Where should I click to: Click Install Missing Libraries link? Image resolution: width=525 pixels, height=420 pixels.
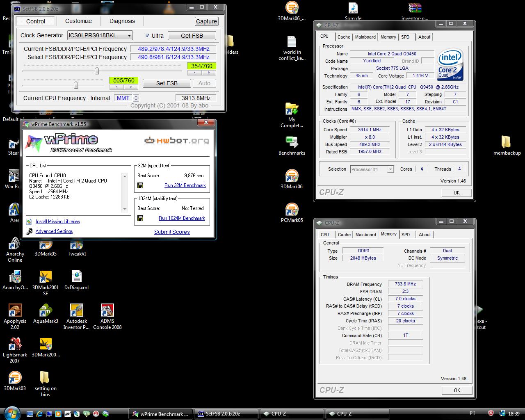pyautogui.click(x=57, y=221)
